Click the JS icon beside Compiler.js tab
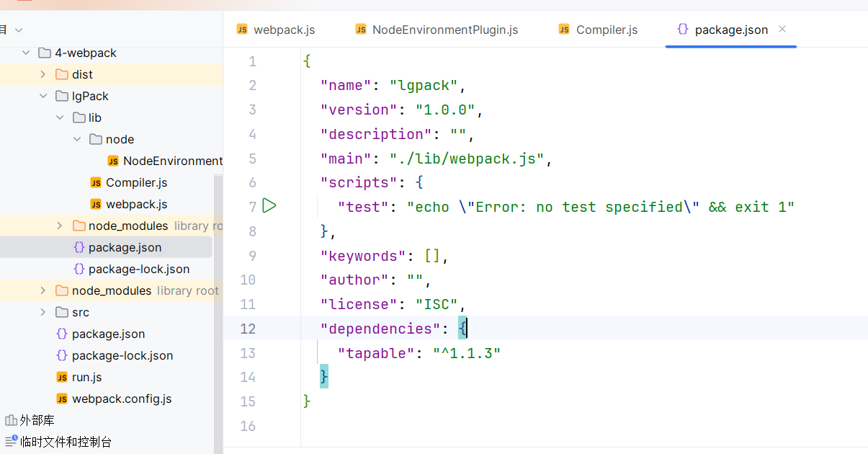Image resolution: width=868 pixels, height=454 pixels. coord(563,30)
